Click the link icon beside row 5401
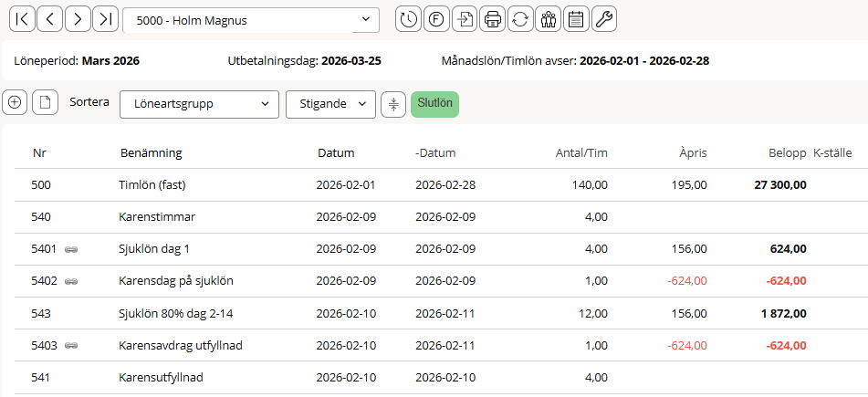Image resolution: width=868 pixels, height=397 pixels. pos(71,249)
